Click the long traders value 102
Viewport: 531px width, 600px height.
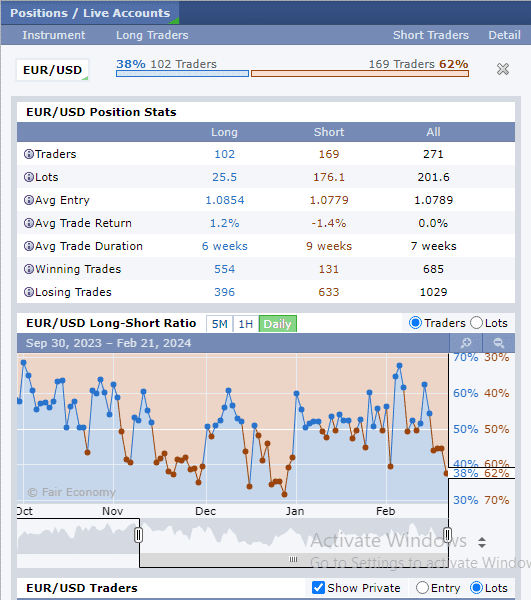(224, 154)
